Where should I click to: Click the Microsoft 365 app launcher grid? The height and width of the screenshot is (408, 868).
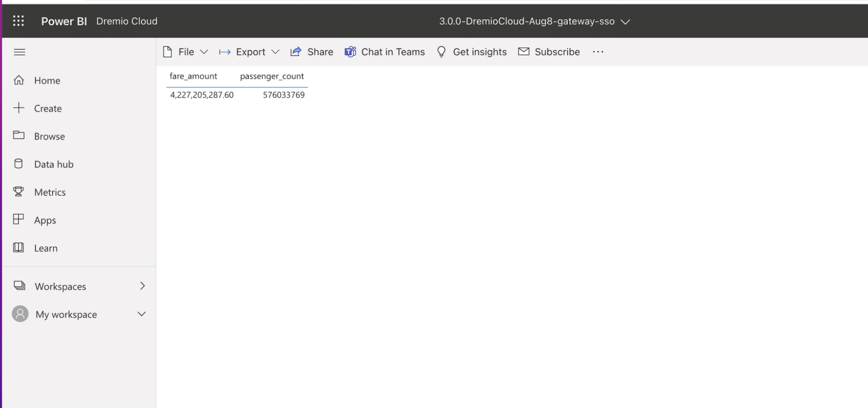click(x=19, y=20)
